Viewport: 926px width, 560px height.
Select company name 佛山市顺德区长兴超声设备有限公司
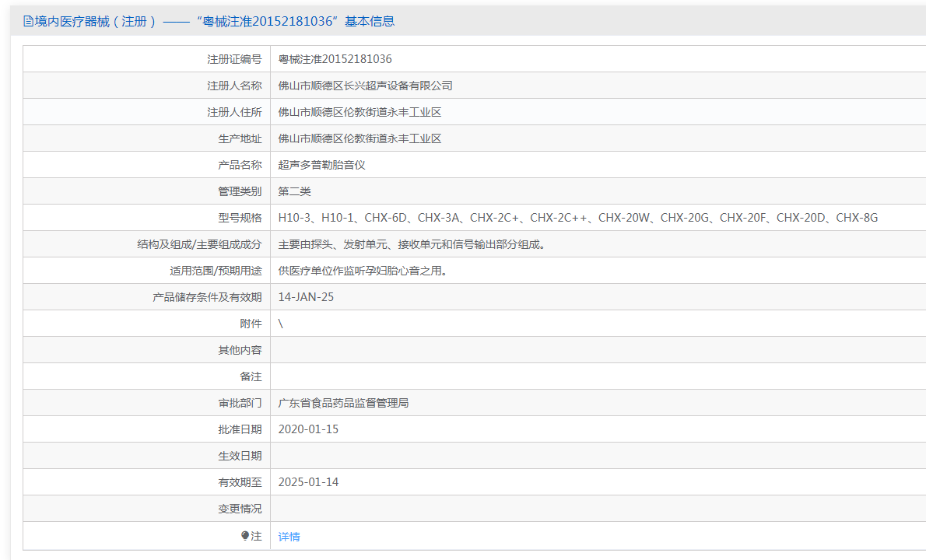coord(365,86)
